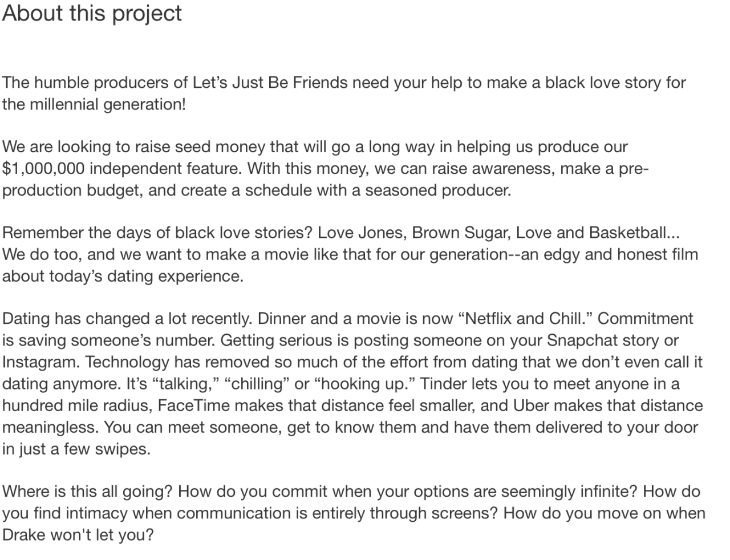Click the 'About this project' heading

92,14
